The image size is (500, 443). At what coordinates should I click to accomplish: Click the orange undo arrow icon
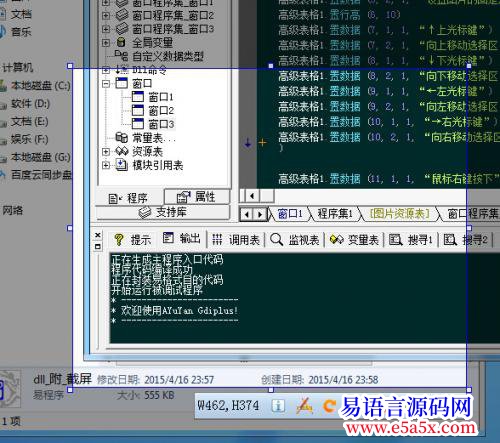pyautogui.click(x=329, y=406)
